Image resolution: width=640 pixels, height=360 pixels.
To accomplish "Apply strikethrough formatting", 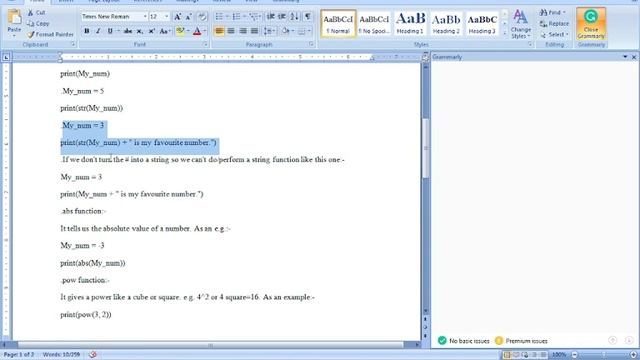I will coord(128,31).
